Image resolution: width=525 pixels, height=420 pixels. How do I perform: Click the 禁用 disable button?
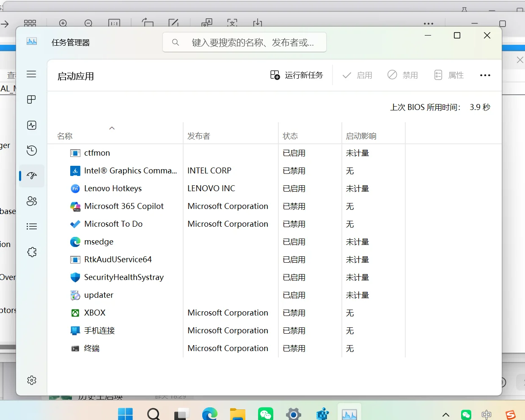[x=403, y=75]
